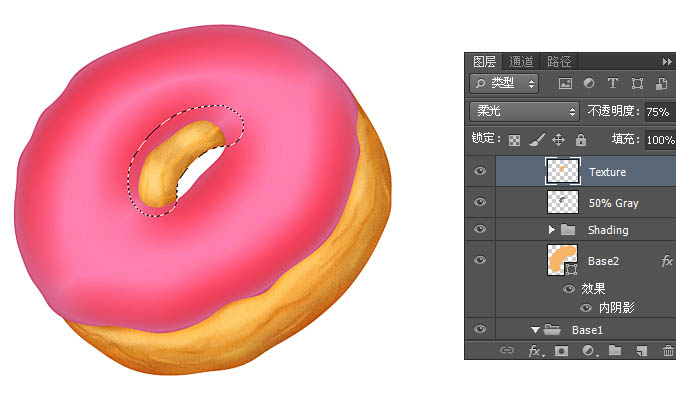Select the Shading group name

[608, 230]
